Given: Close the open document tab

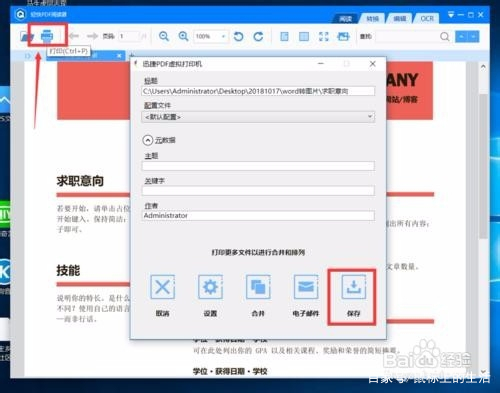Looking at the screenshot, I should point(119,56).
